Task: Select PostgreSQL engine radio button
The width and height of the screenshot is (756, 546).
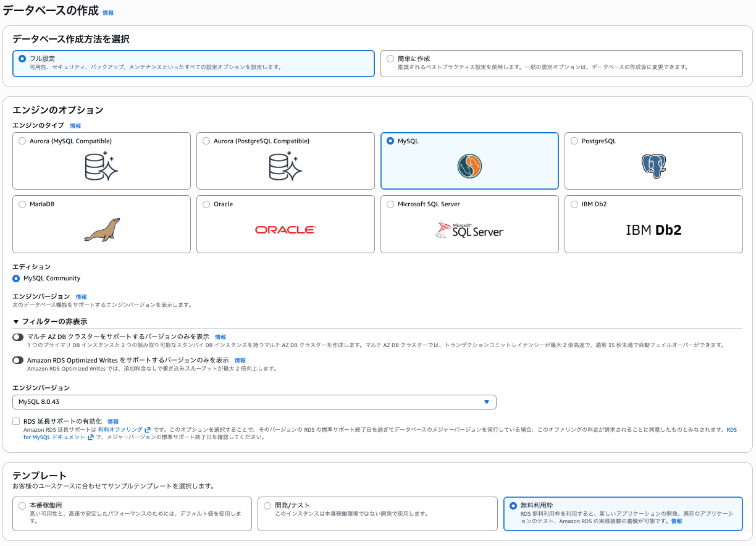Action: (x=574, y=141)
